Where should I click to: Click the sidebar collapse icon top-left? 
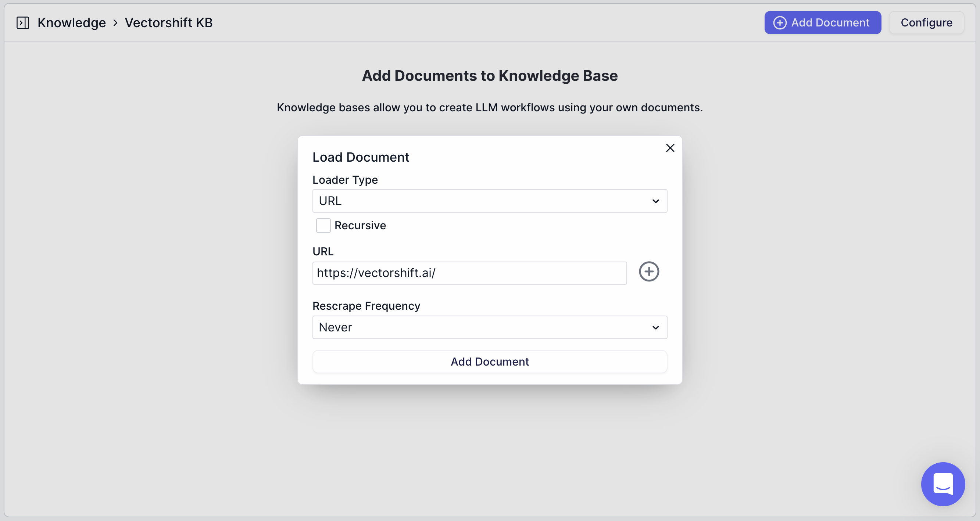click(22, 22)
